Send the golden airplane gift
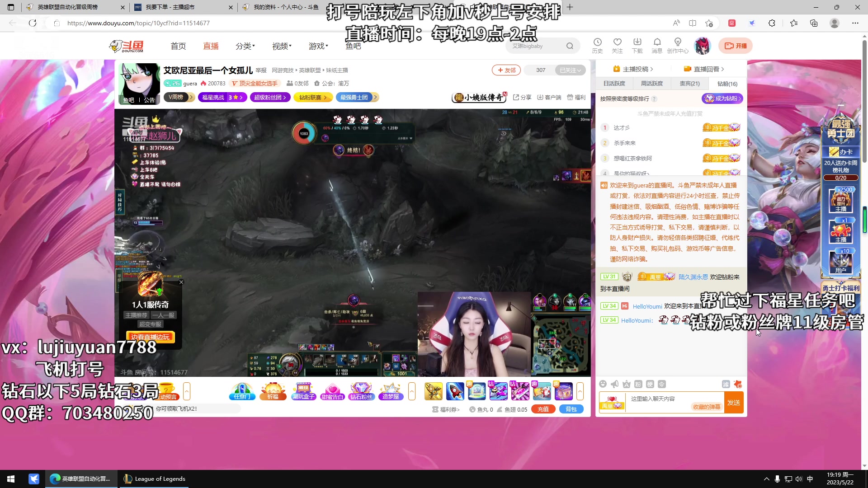 pos(433,391)
